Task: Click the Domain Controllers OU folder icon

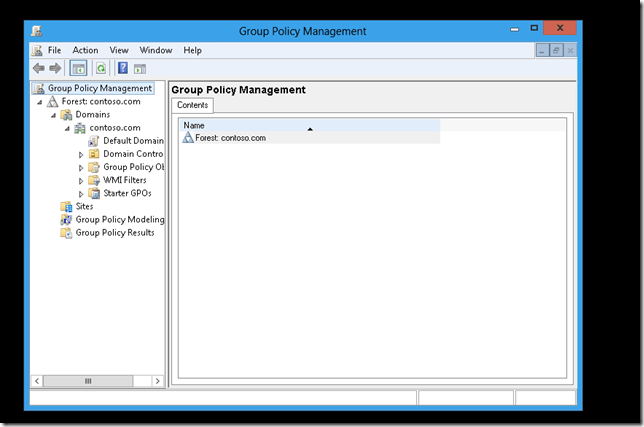Action: click(94, 154)
